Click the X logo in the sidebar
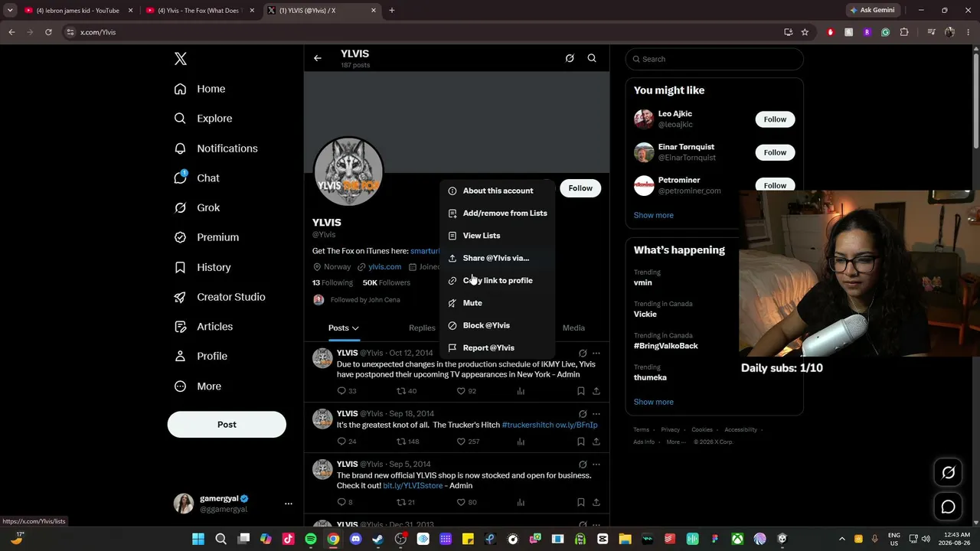Screen dimensions: 980x551 [x=181, y=59]
